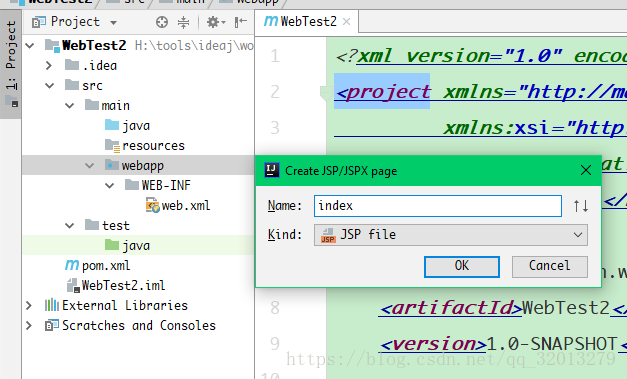627x379 pixels.
Task: Select the test folder row
Action: 138,225
